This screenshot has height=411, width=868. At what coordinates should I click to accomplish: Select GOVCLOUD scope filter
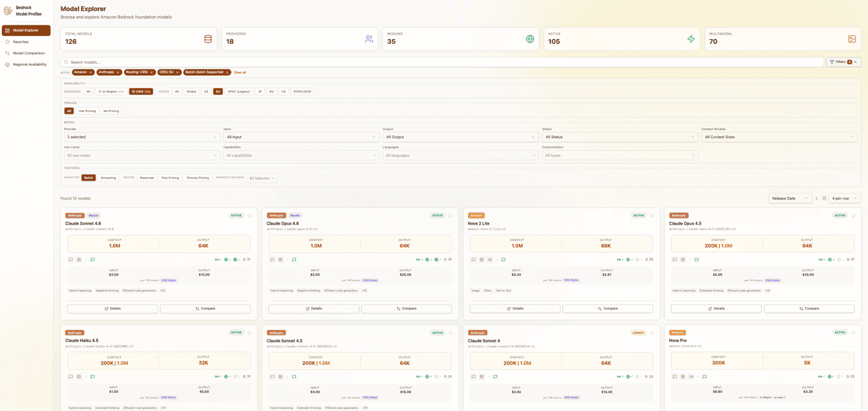[302, 92]
